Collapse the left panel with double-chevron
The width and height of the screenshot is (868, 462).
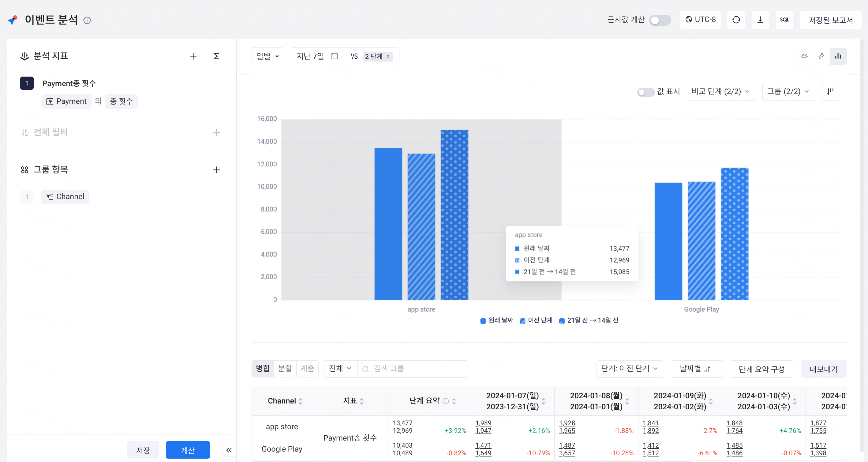tap(229, 450)
